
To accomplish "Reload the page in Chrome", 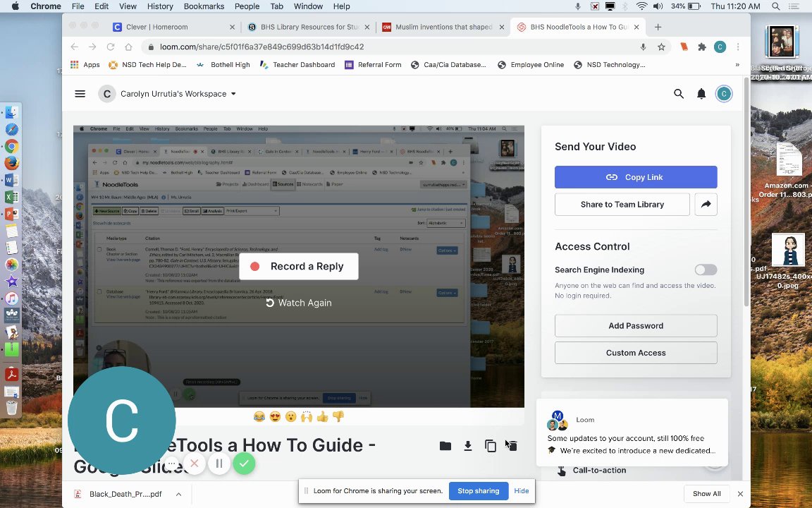I will click(x=110, y=47).
